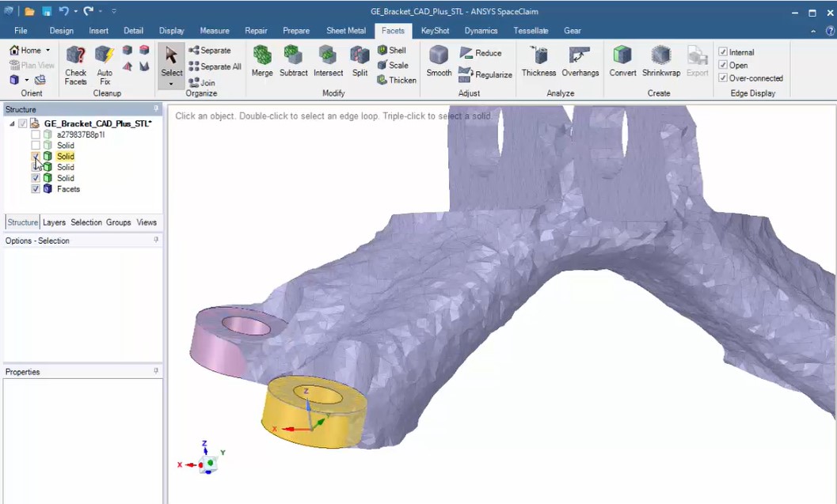837x504 pixels.
Task: Launch the Merge tool
Action: click(x=262, y=62)
